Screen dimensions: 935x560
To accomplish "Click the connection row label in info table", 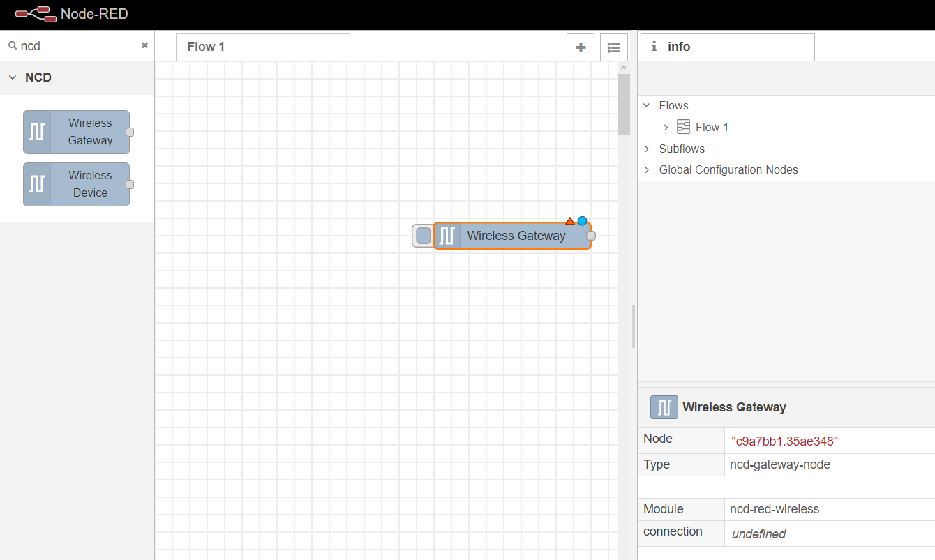I will (673, 531).
